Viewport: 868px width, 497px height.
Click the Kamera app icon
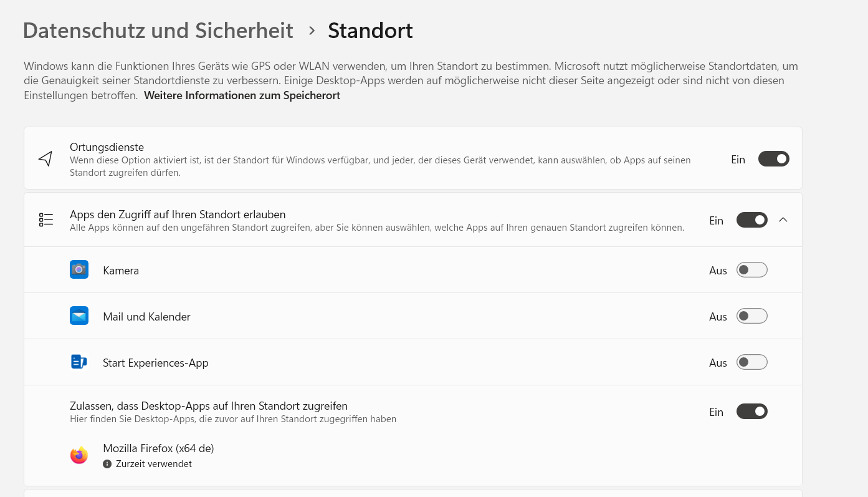pos(79,269)
